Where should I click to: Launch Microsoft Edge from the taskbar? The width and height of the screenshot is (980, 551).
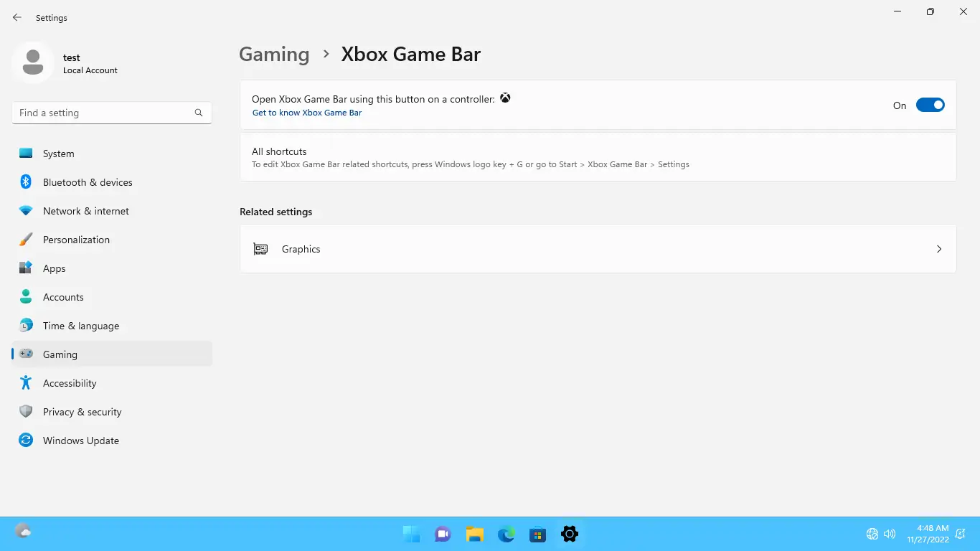[507, 534]
